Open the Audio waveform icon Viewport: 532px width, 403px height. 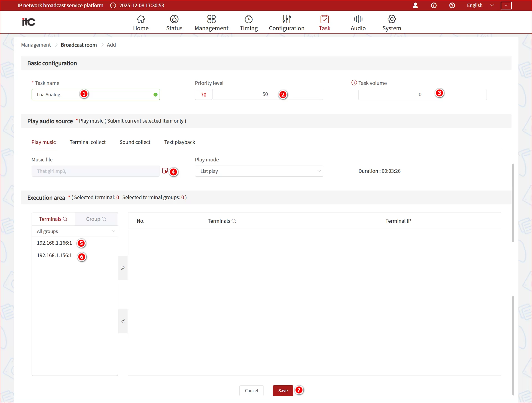(358, 19)
